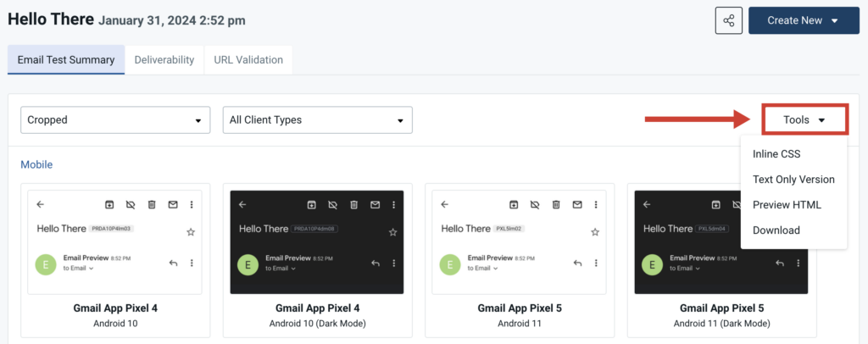Image resolution: width=868 pixels, height=344 pixels.
Task: Click Download in the Tools menu
Action: (x=776, y=230)
